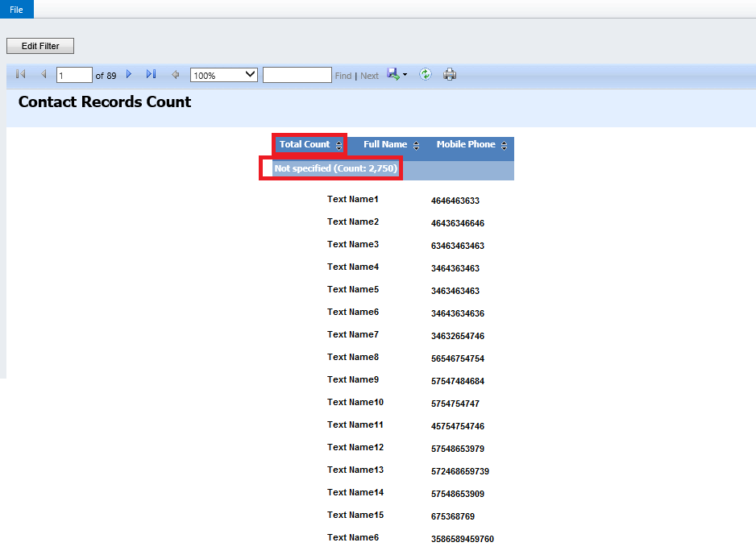Click phone number 3464363463
756x559 pixels.
455,268
